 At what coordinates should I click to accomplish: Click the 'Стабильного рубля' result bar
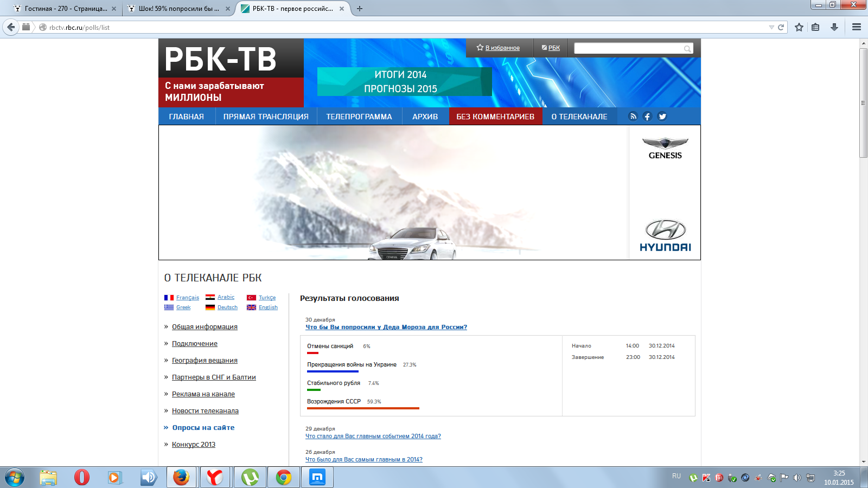[314, 390]
